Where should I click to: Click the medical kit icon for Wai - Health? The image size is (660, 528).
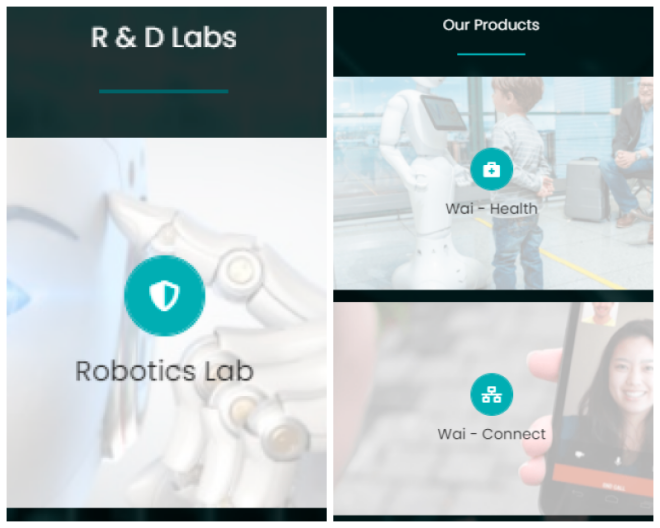point(491,169)
